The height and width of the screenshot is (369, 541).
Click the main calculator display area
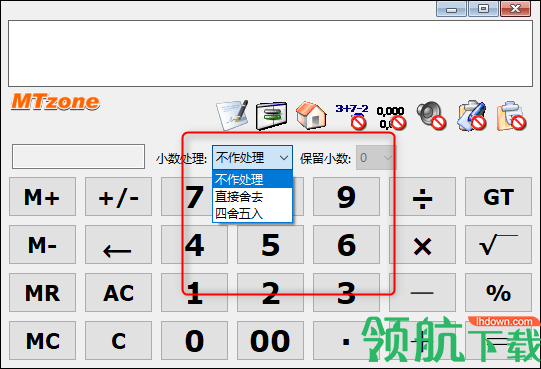[270, 54]
